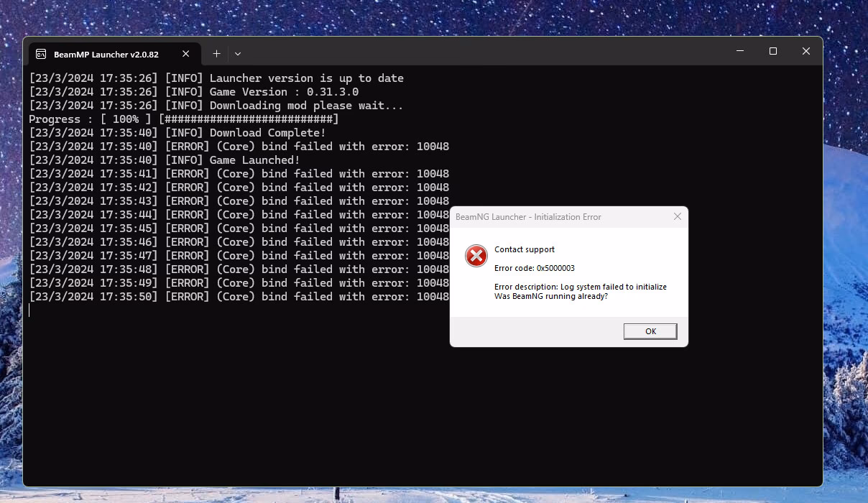Click the "Download Complete!" log line
The width and height of the screenshot is (868, 503).
coord(177,133)
